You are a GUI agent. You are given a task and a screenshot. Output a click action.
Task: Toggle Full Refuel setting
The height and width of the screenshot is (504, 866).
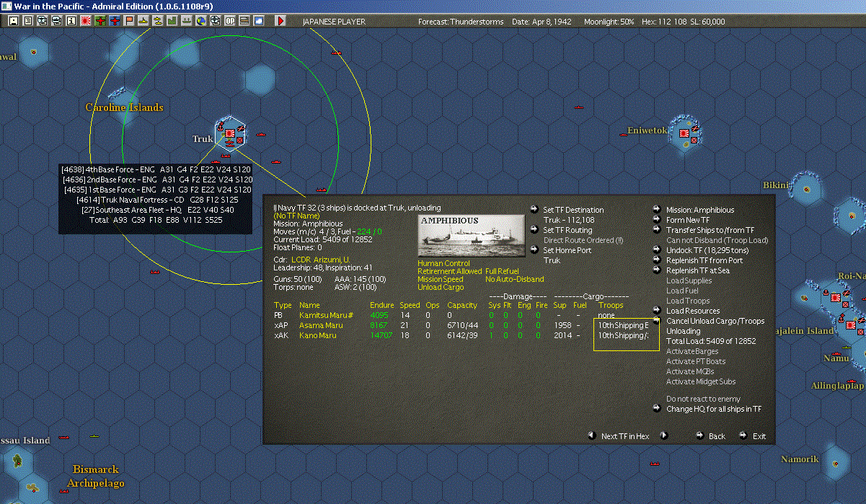coord(502,272)
